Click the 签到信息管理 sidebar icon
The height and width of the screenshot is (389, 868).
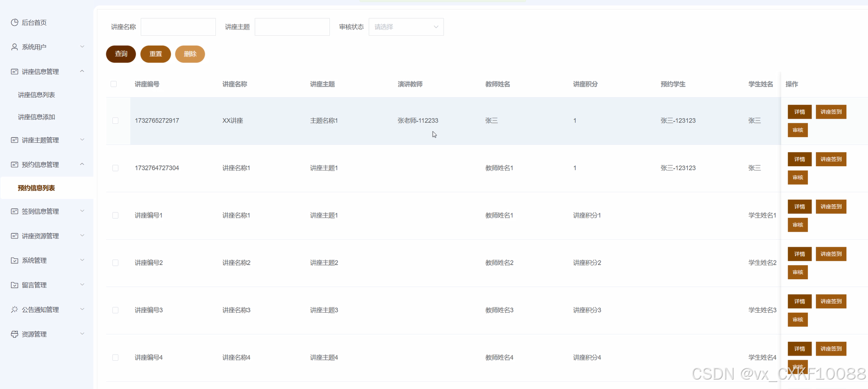coord(15,211)
